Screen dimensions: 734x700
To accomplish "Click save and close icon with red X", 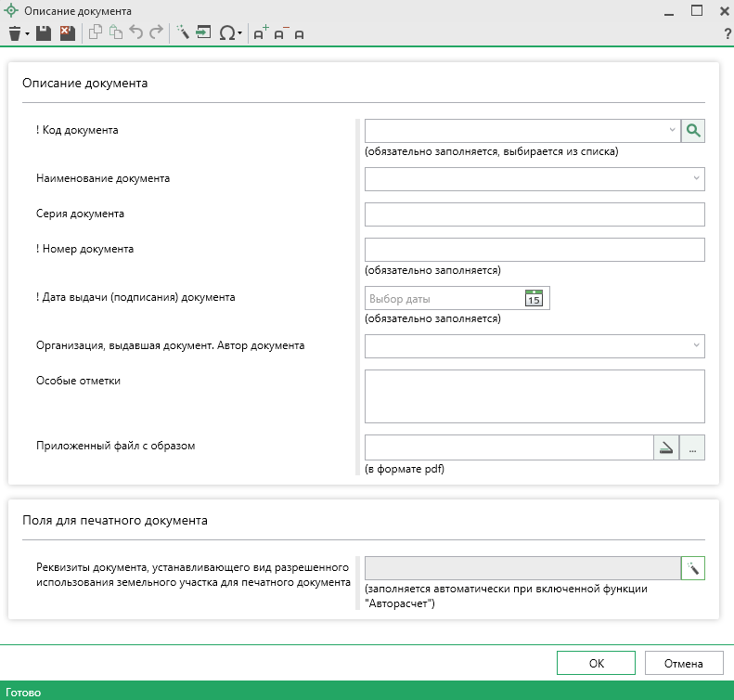I will 67,33.
